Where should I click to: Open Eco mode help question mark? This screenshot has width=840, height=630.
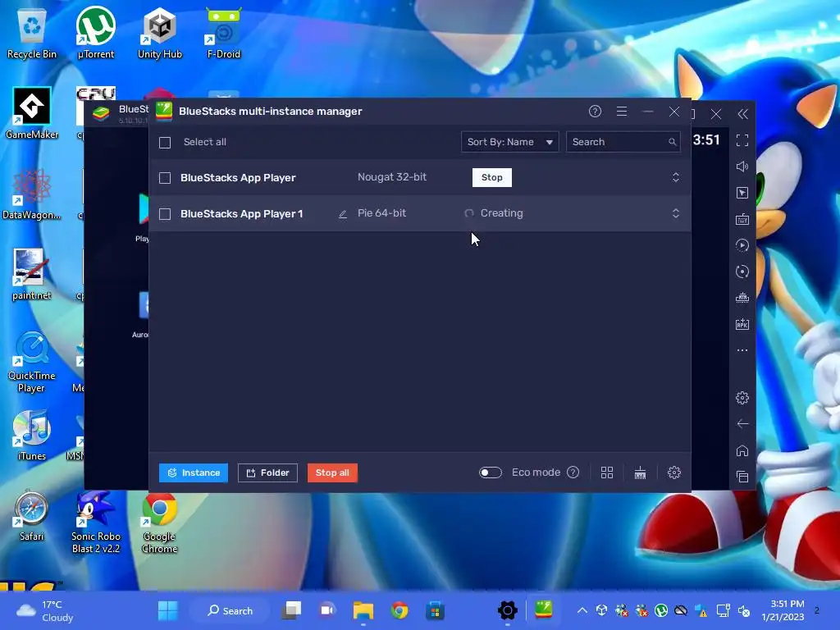tap(573, 472)
